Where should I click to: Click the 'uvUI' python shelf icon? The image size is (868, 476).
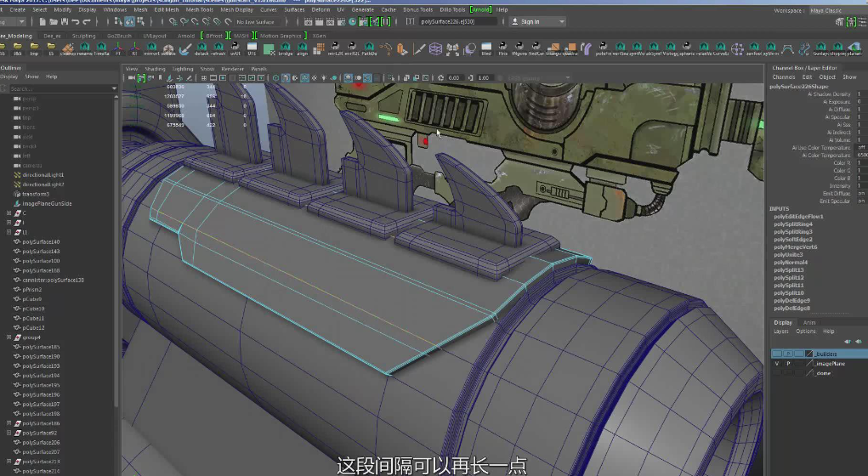tap(235, 48)
